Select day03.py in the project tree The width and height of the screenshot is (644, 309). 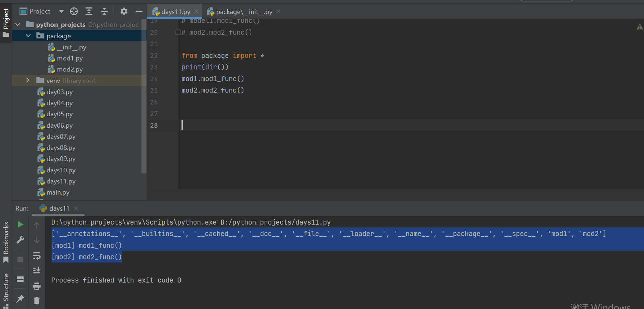tap(55, 92)
